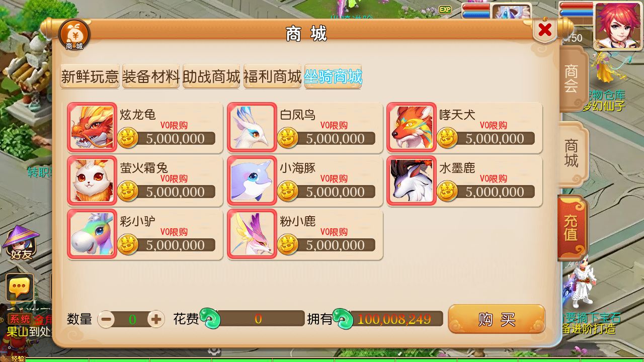Switch to the 装备材料 tab

pos(151,76)
